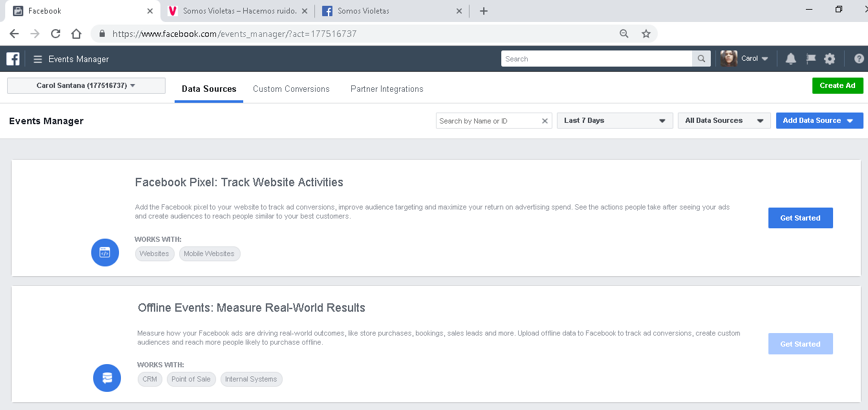Open the All Data Sources filter dropdown
Image resolution: width=868 pixels, height=410 pixels.
724,121
